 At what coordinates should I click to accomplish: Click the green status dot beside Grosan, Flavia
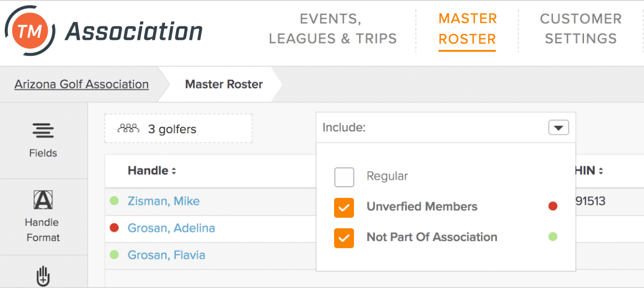click(114, 255)
